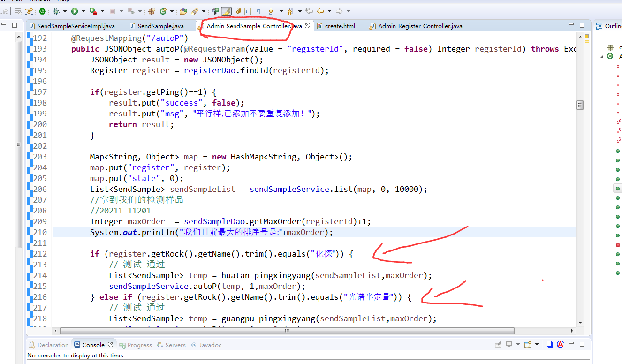Open the Run dropdown arrow
This screenshot has width=622, height=364.
pos(83,11)
